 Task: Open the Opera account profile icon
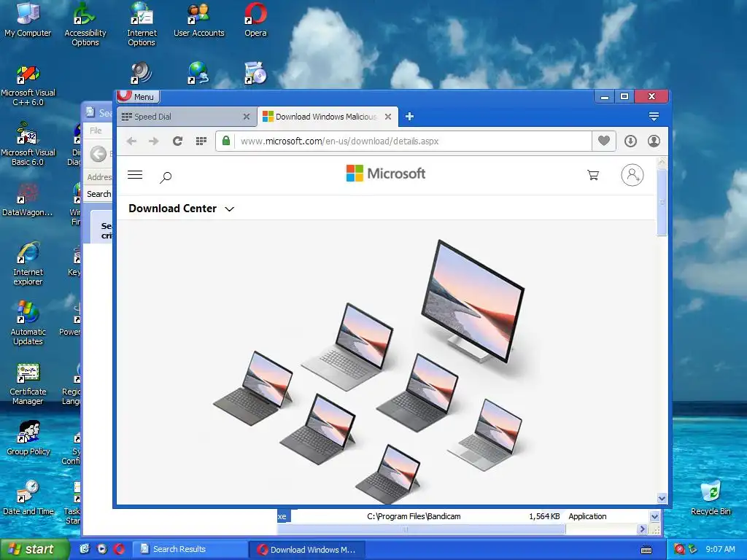[654, 141]
